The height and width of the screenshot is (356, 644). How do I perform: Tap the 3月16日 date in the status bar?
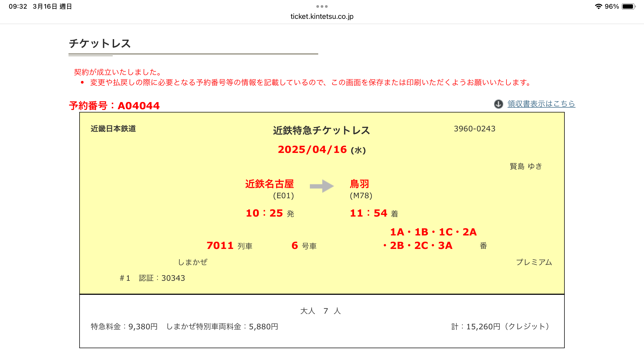(x=45, y=6)
